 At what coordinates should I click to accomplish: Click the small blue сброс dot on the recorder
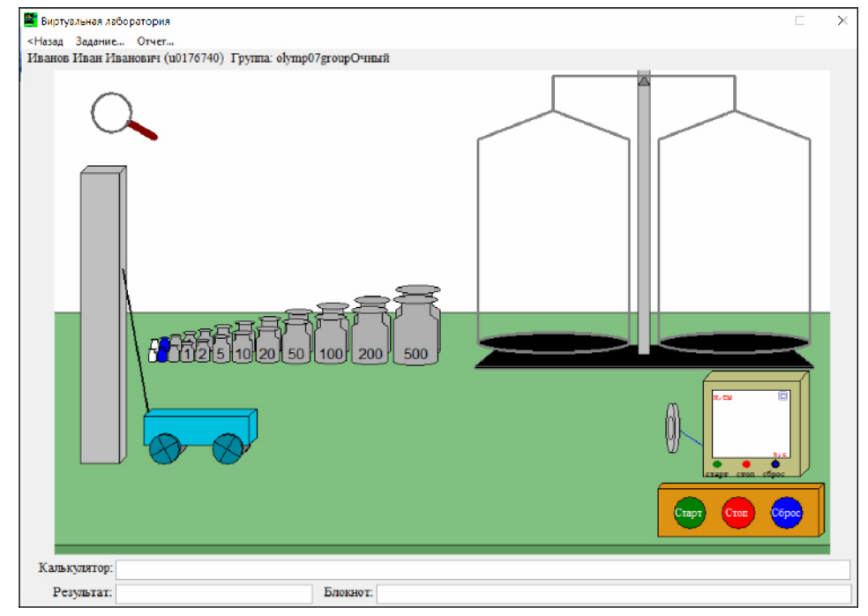(x=775, y=464)
